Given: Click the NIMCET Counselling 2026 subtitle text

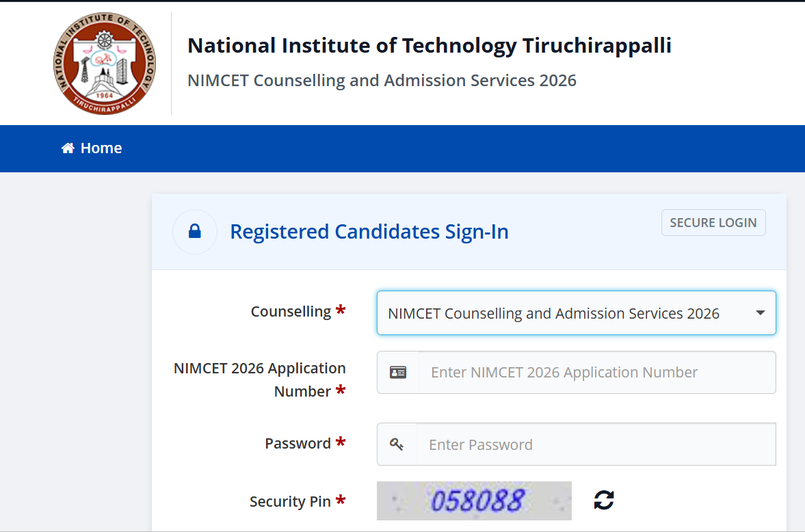Looking at the screenshot, I should point(382,81).
